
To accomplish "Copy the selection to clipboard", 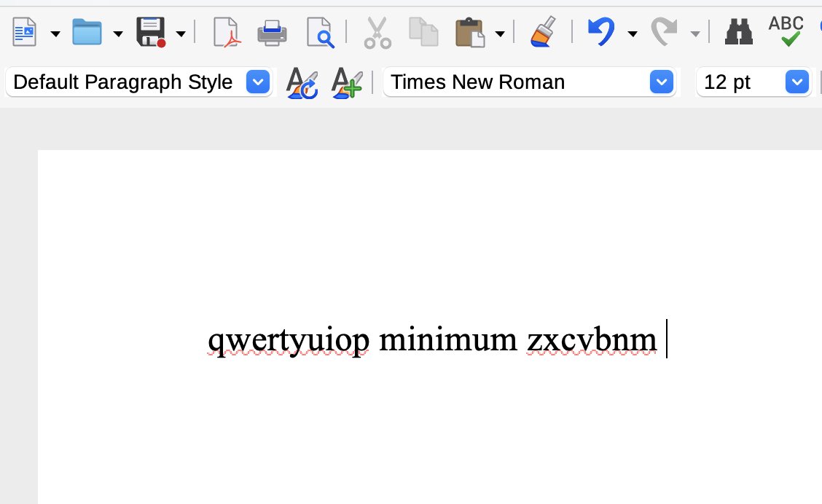I will [x=423, y=31].
